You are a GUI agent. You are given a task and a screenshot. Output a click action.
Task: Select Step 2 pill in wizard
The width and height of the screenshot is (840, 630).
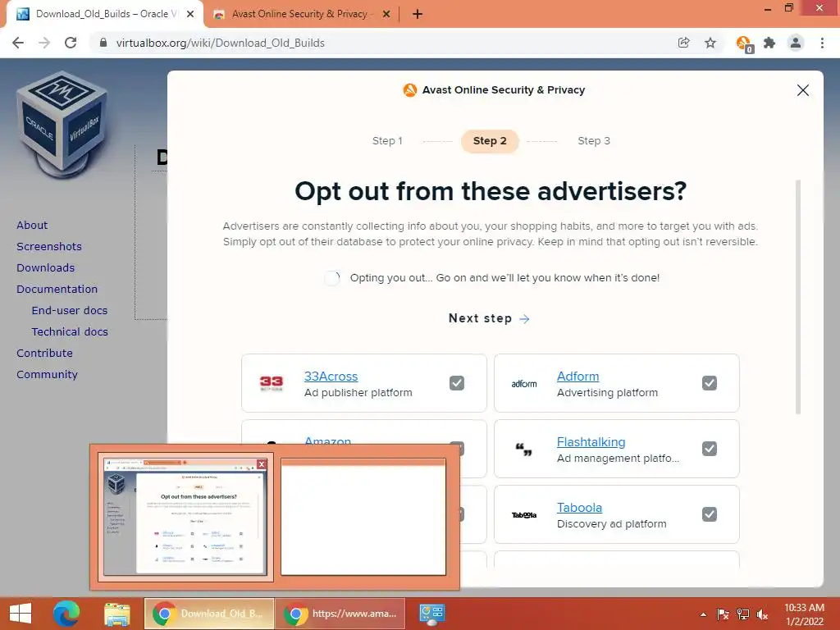[490, 141]
